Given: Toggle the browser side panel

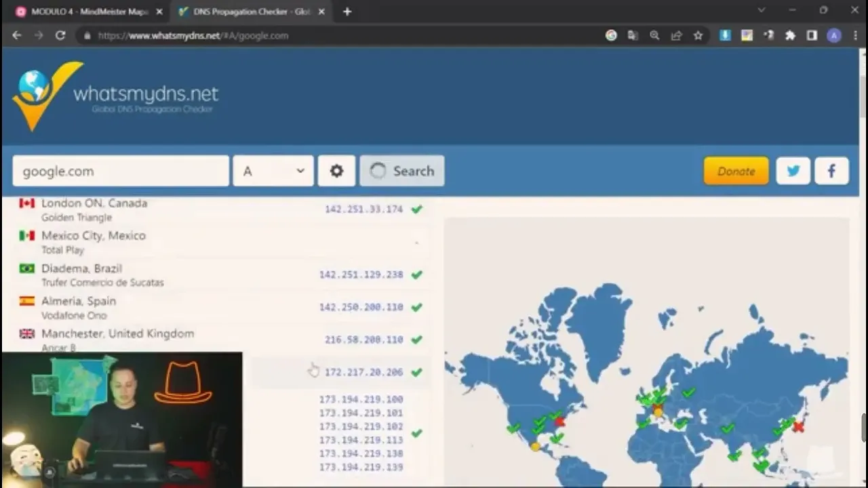Looking at the screenshot, I should (x=812, y=35).
